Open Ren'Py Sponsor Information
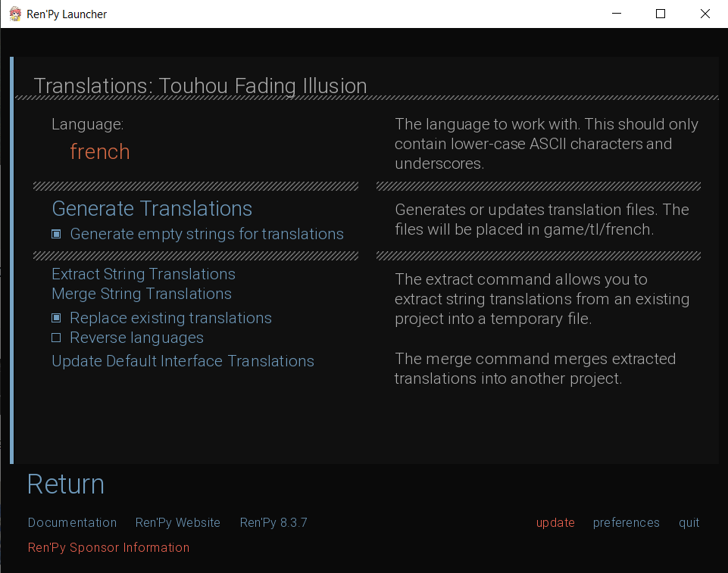 click(108, 548)
